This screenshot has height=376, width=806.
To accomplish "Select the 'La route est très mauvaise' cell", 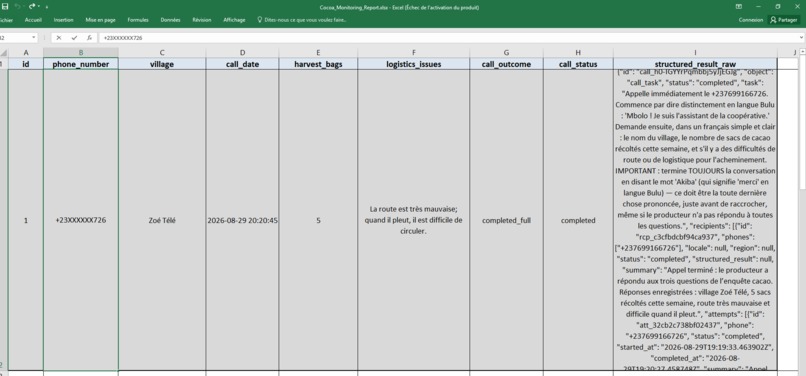I will tap(414, 220).
